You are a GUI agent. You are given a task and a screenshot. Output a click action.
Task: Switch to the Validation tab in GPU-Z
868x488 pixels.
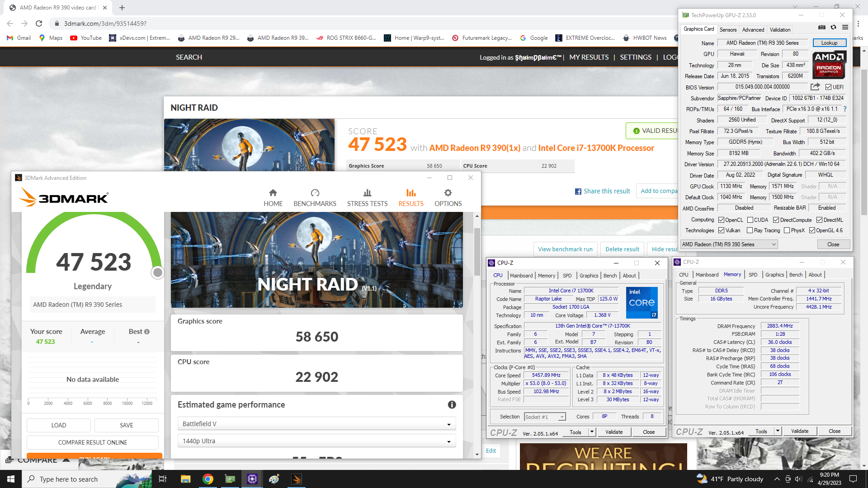pos(780,30)
